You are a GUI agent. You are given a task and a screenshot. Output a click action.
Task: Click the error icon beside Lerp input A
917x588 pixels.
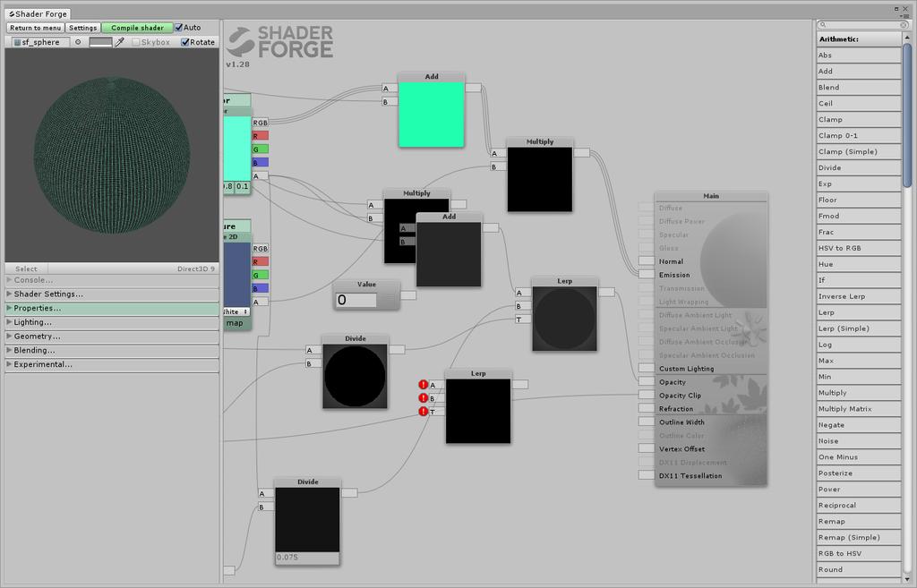coord(424,385)
